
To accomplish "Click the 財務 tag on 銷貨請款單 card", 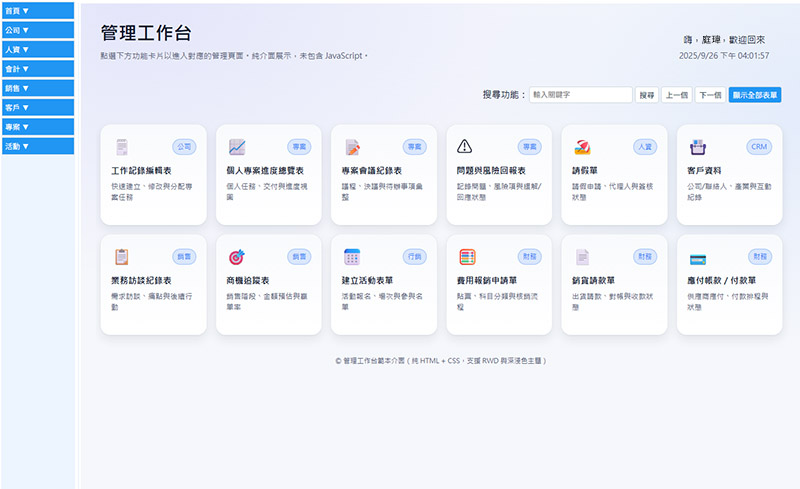I will pos(645,257).
